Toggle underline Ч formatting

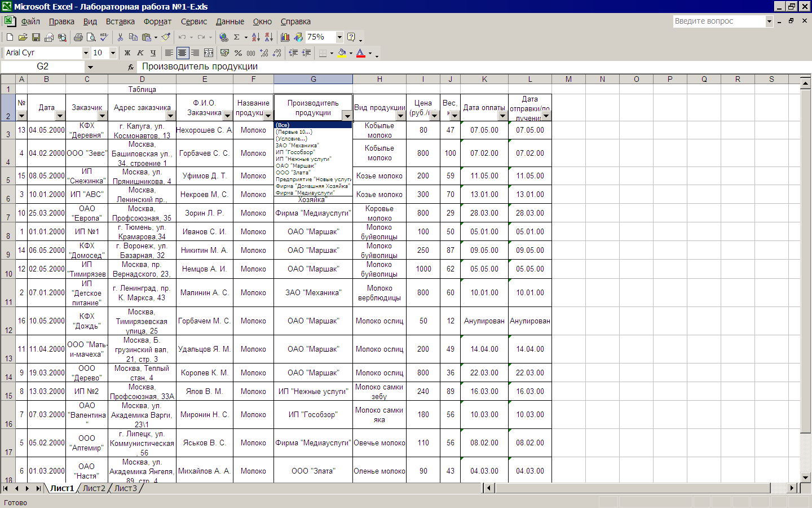pyautogui.click(x=153, y=52)
